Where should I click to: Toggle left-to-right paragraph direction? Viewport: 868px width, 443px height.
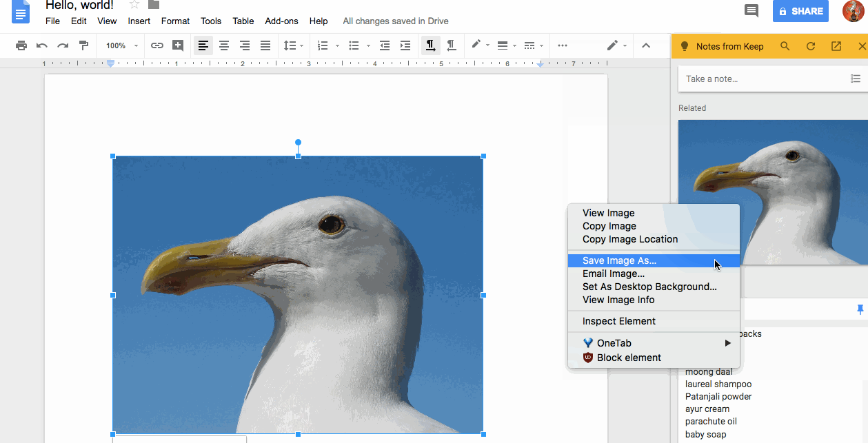pos(430,45)
